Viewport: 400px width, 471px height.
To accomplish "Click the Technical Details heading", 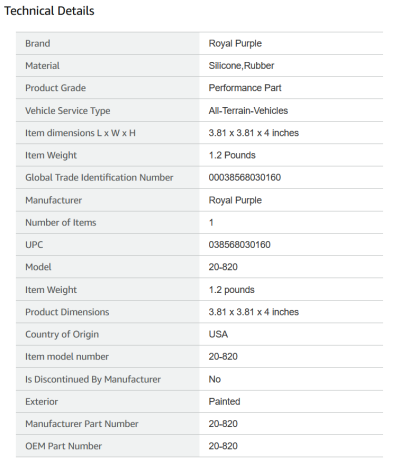I will coord(49,11).
